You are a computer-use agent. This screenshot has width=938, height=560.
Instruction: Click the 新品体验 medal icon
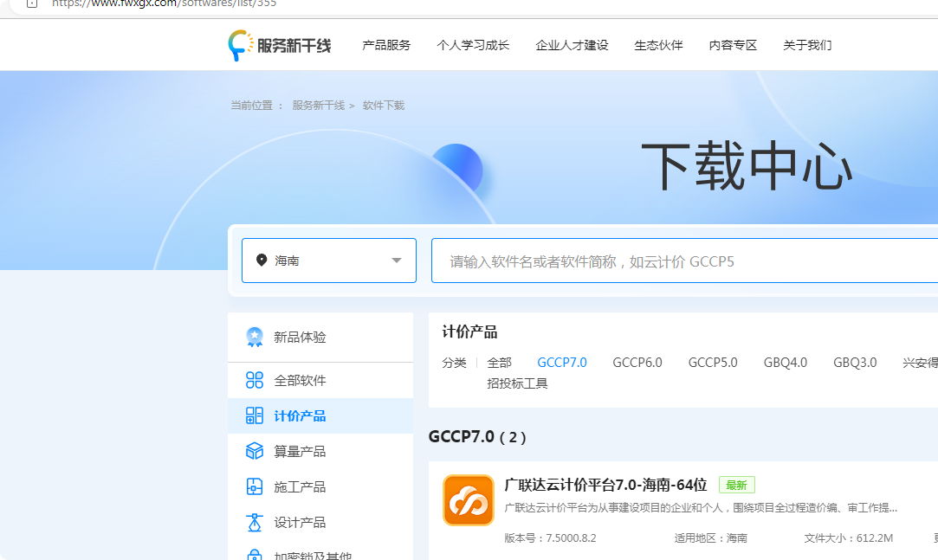click(x=255, y=337)
